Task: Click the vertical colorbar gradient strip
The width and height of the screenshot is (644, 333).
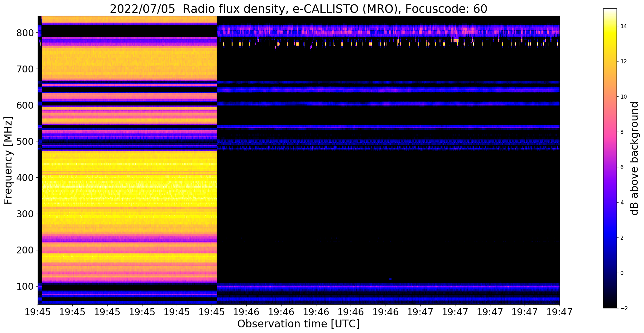Action: (x=610, y=159)
